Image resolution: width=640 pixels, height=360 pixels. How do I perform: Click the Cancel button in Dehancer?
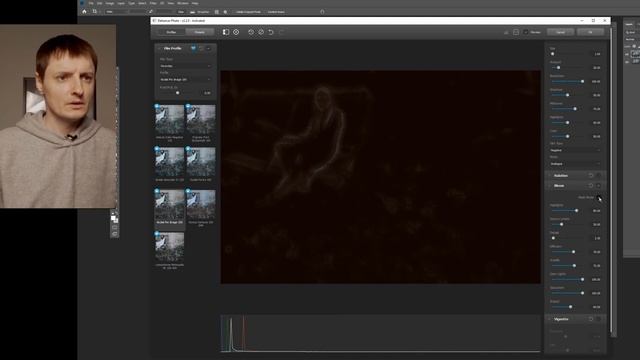(x=560, y=32)
